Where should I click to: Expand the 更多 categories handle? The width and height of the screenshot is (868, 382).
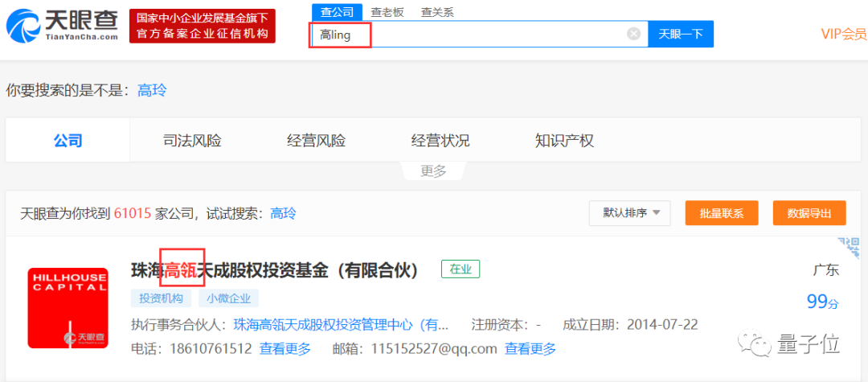433,171
